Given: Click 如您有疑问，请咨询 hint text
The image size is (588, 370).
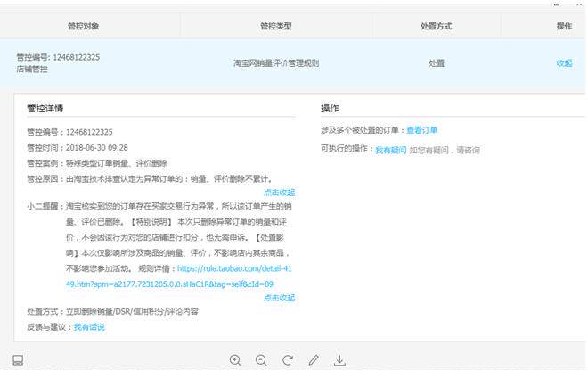Looking at the screenshot, I should pyautogui.click(x=445, y=150).
